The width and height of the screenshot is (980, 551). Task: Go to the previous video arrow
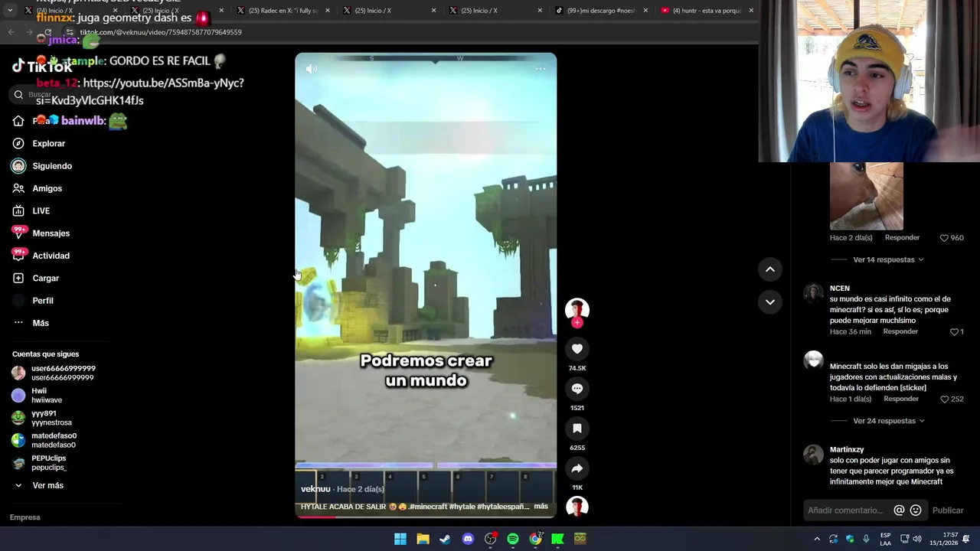tap(770, 269)
